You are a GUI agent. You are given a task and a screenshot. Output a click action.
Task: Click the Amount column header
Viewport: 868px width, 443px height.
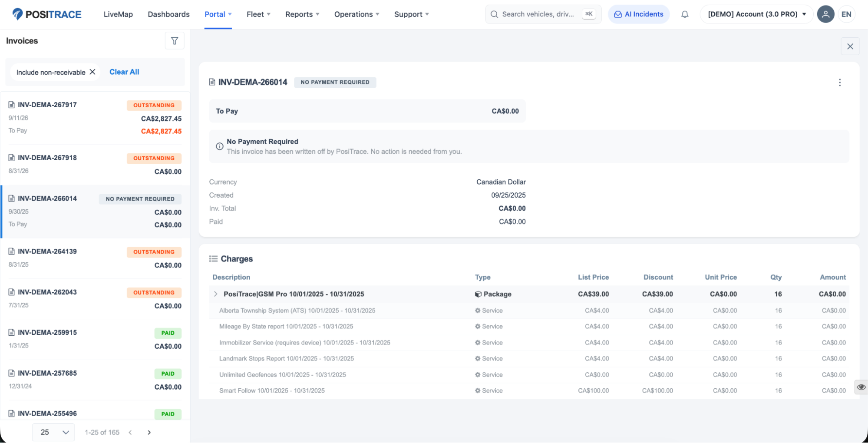832,278
